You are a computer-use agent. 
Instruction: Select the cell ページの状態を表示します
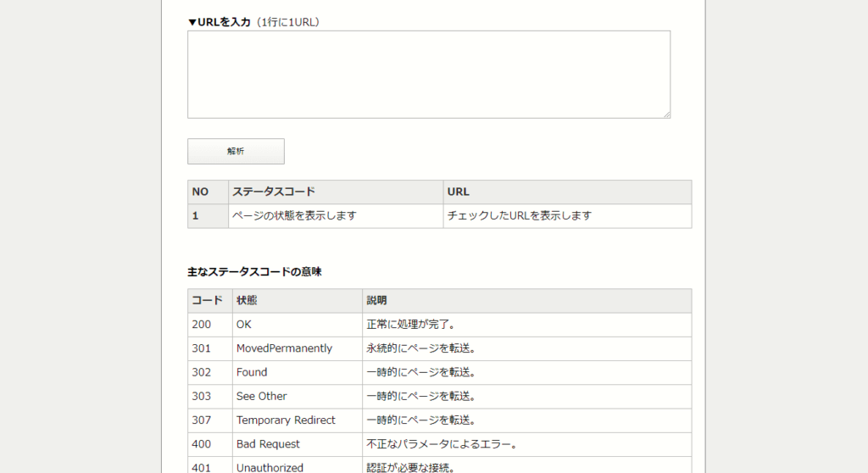tap(336, 216)
